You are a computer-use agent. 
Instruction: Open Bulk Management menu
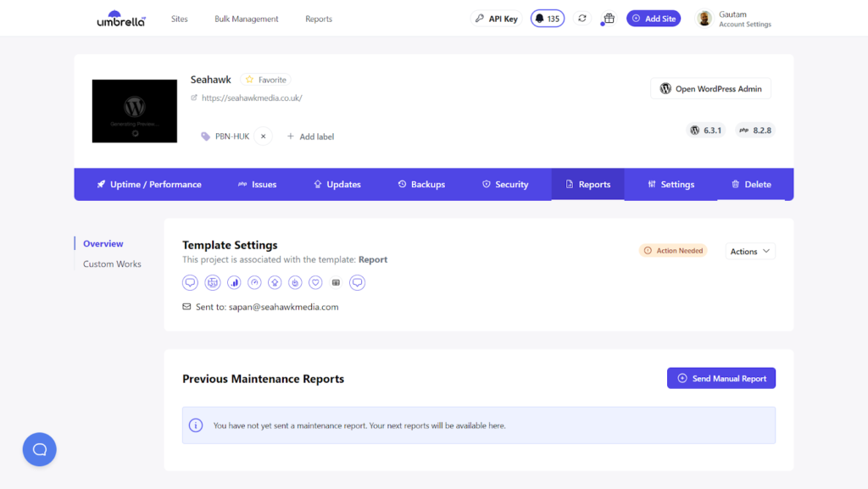(246, 19)
